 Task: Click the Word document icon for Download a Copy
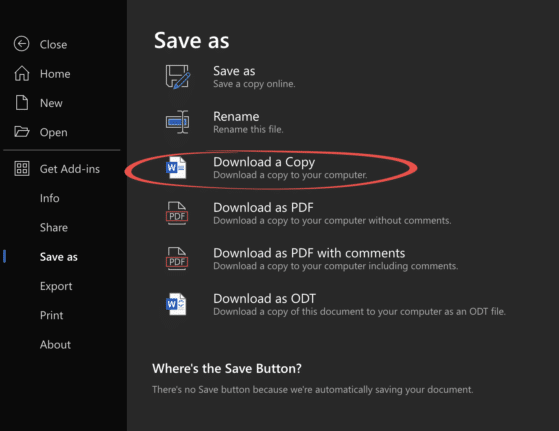point(176,168)
